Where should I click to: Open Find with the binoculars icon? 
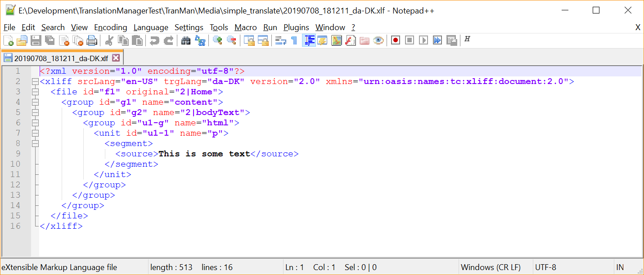[x=186, y=40]
